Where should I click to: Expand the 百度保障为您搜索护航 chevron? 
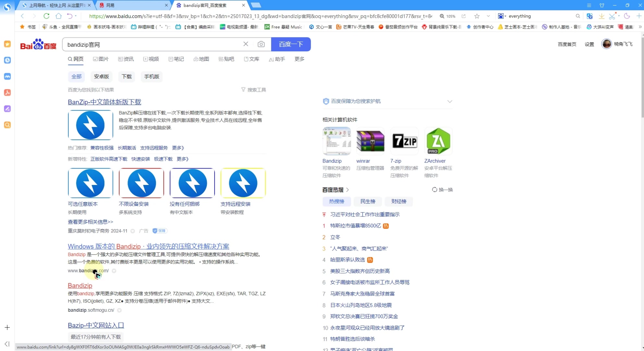(450, 101)
